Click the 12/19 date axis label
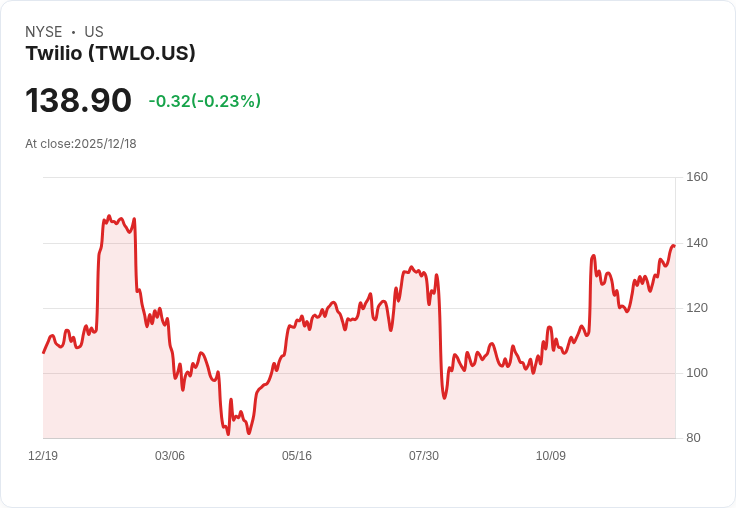 [43, 455]
